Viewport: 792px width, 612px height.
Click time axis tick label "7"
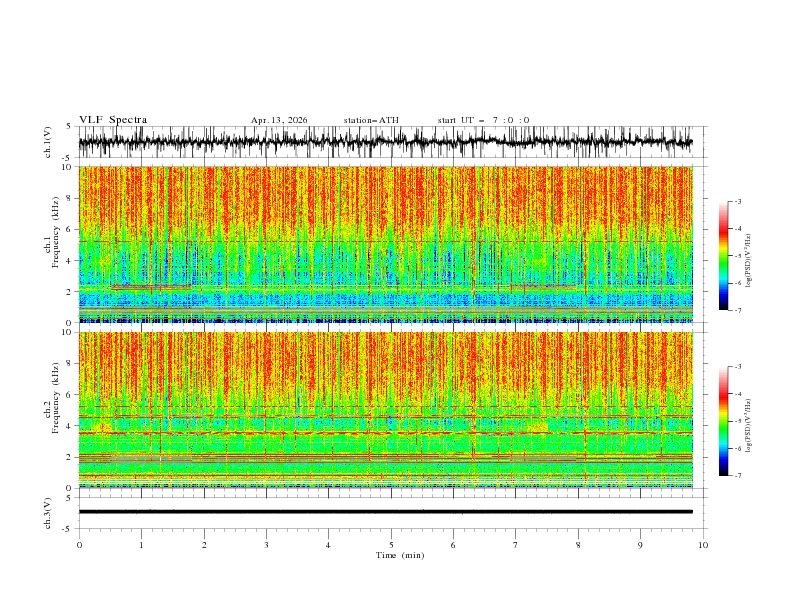(x=516, y=545)
